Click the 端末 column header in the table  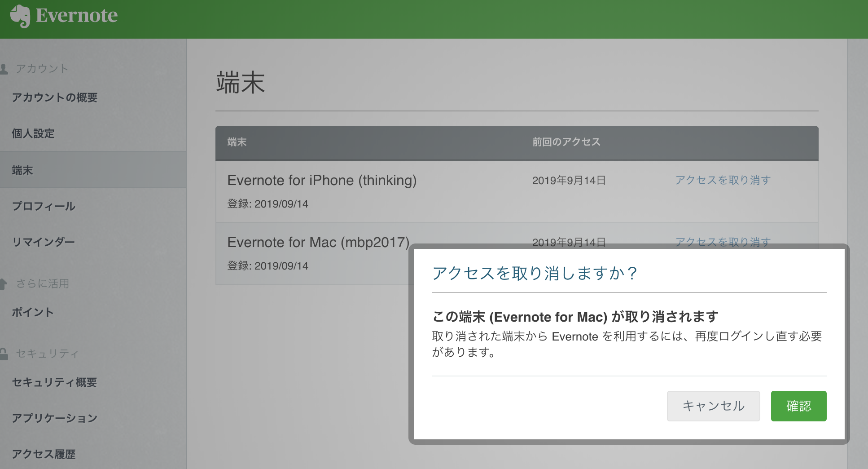pyautogui.click(x=237, y=142)
